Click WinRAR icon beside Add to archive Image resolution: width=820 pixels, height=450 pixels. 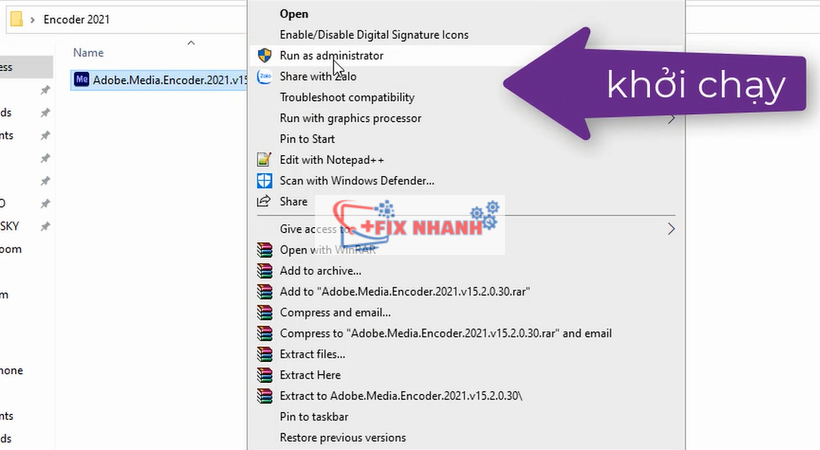265,271
